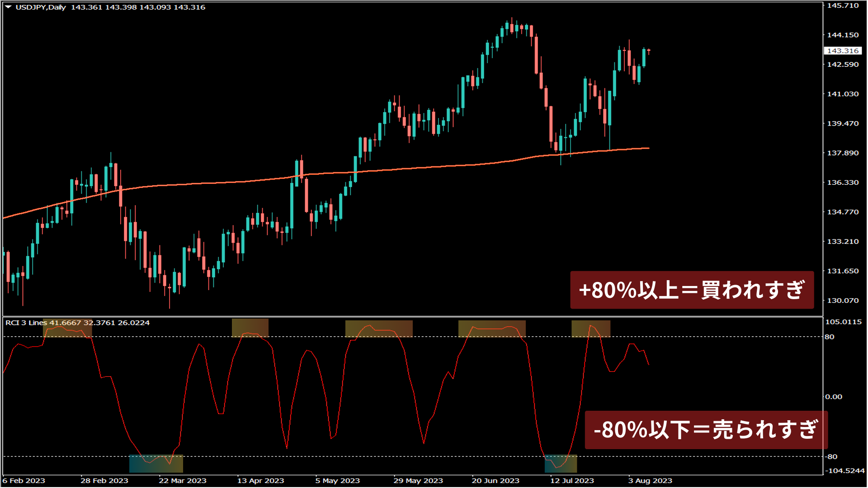Click the 3 Aug 2023 date label

[650, 481]
